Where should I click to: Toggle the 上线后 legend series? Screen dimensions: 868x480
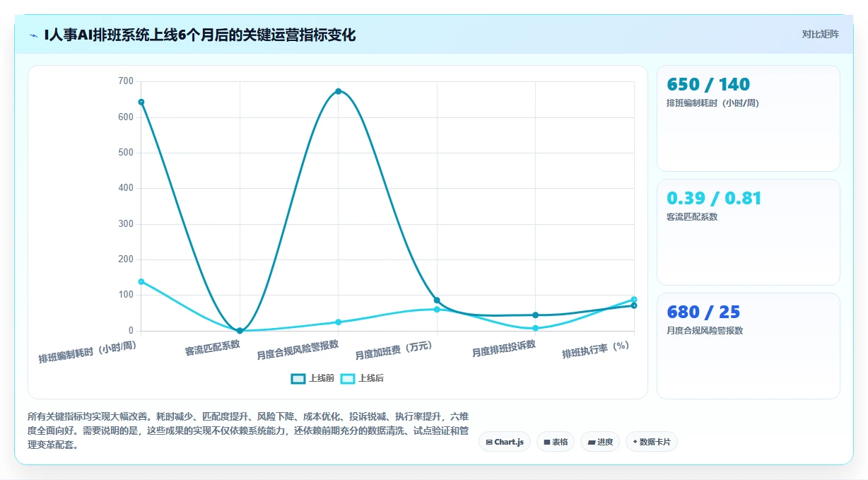click(x=363, y=378)
